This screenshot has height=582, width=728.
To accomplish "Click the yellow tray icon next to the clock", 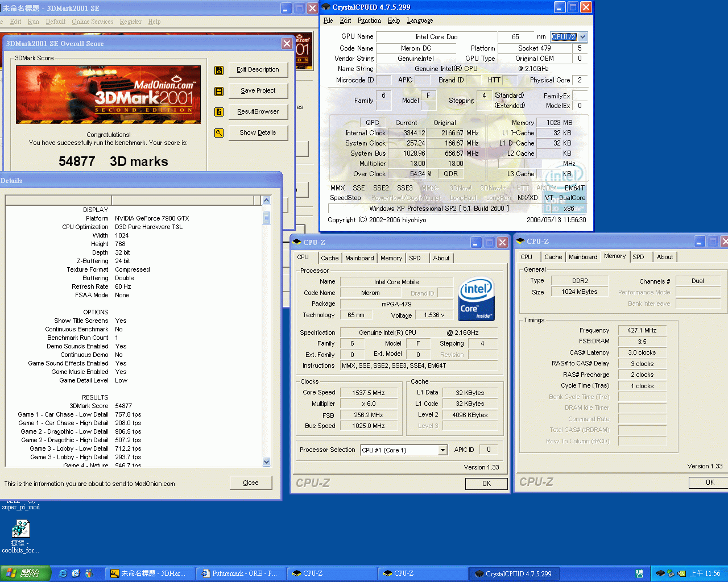I will click(681, 573).
